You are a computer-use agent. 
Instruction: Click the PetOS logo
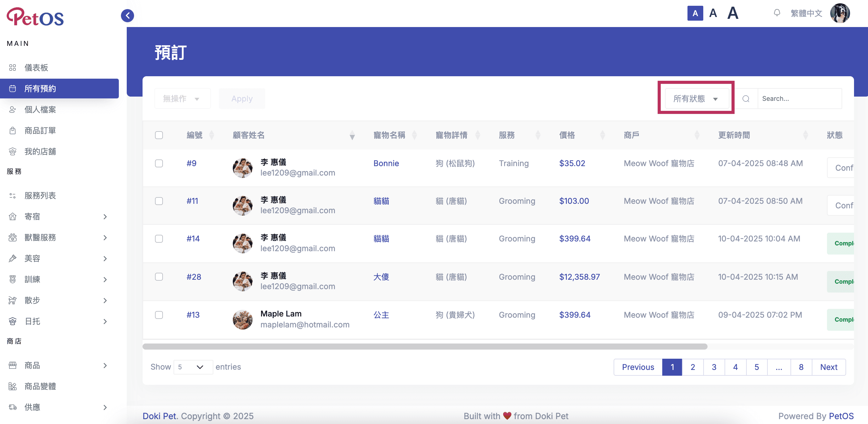click(x=35, y=16)
